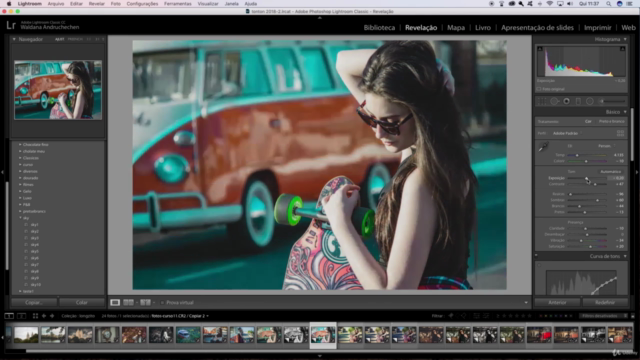
Task: Pick the white balance eyedropper tool
Action: point(543,147)
